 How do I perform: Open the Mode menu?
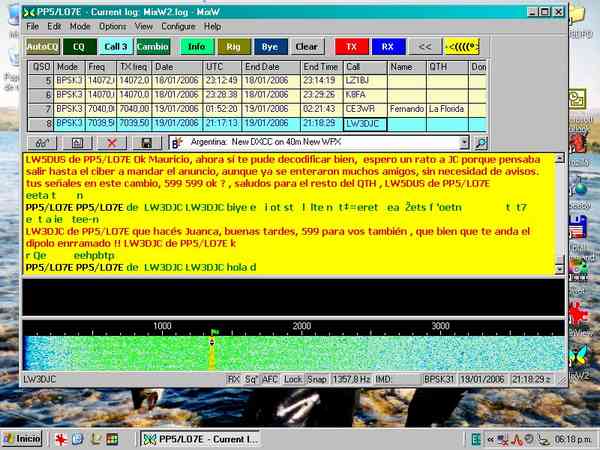pos(80,26)
